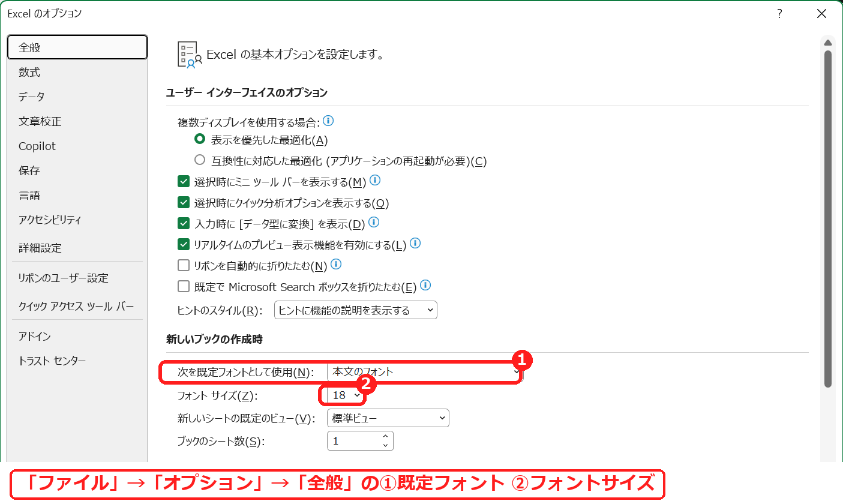The height and width of the screenshot is (504, 843).
Task: Select 互換性に対応した最適化 radio button
Action: (x=200, y=160)
